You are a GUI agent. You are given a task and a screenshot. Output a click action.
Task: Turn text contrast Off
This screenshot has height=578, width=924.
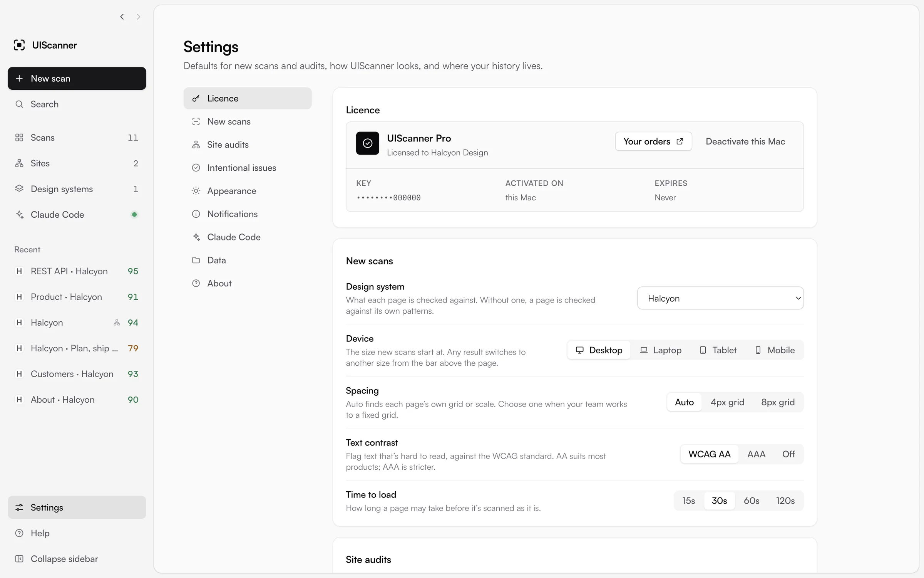pyautogui.click(x=788, y=454)
